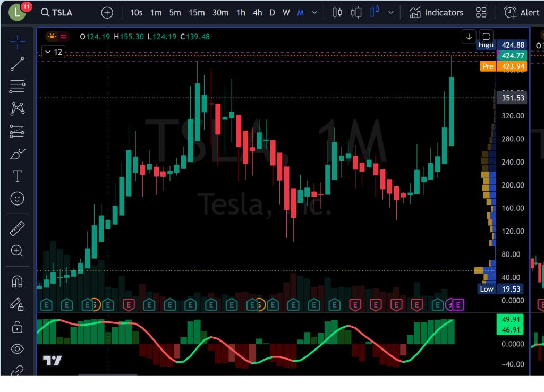Click the open value O124.19
The width and height of the screenshot is (544, 392).
click(x=95, y=37)
